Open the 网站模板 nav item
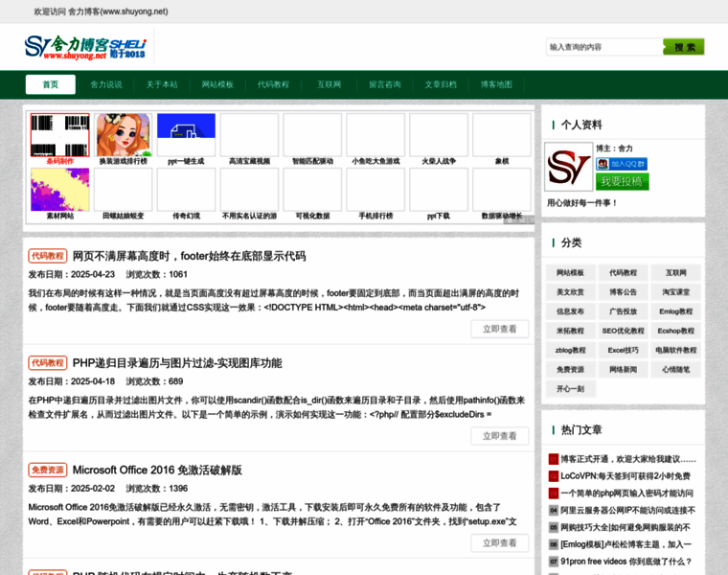This screenshot has height=575, width=728. pyautogui.click(x=217, y=84)
